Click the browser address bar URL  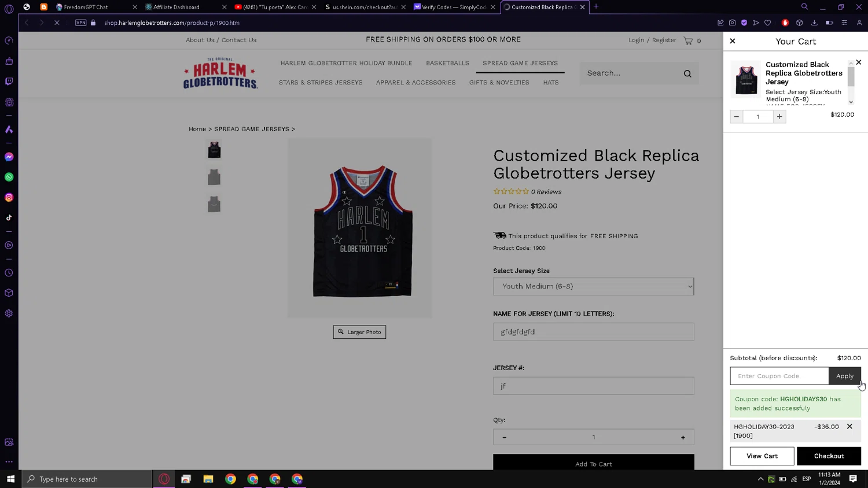(x=172, y=23)
